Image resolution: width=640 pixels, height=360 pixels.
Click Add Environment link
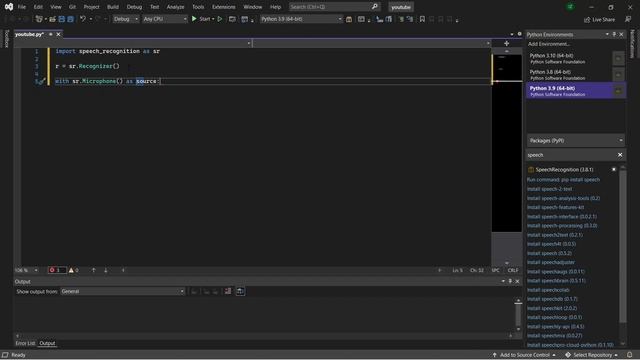tap(549, 44)
